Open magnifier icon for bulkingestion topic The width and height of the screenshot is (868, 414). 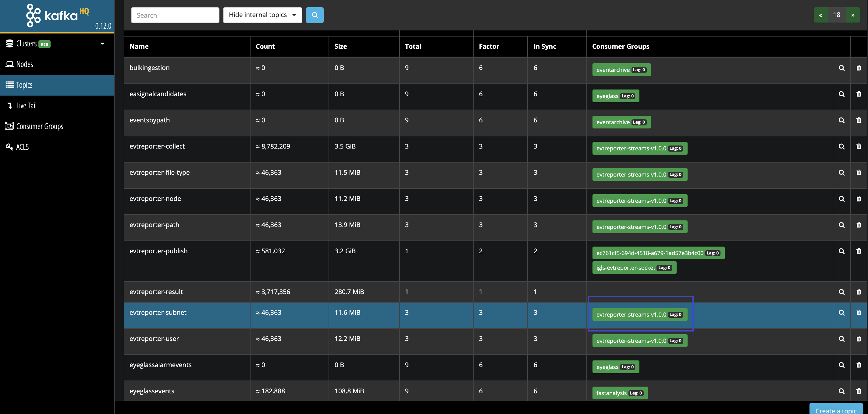point(841,68)
